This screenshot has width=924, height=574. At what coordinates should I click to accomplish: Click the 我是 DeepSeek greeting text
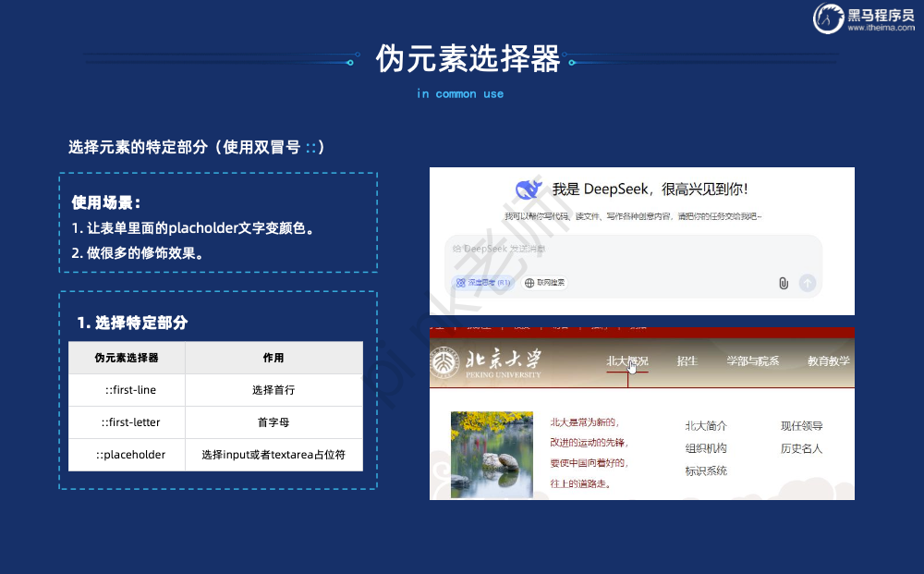click(650, 189)
